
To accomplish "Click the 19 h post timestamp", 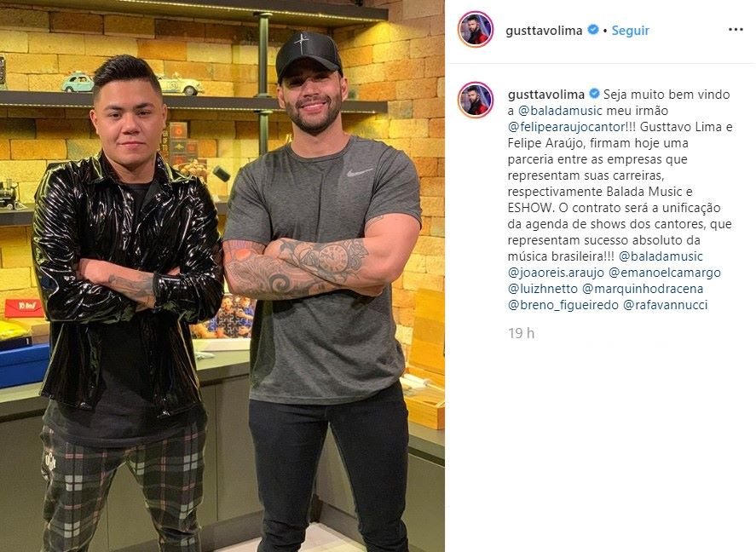I will click(521, 333).
